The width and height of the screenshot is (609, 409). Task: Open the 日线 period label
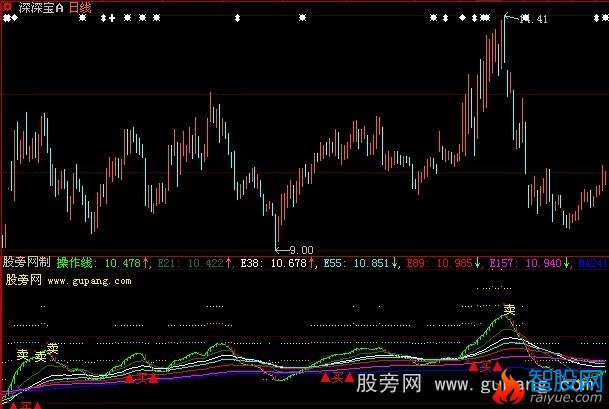(80, 7)
